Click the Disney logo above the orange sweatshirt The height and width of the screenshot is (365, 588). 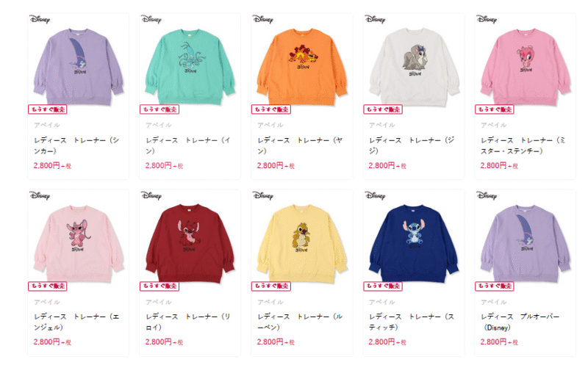pyautogui.click(x=263, y=19)
